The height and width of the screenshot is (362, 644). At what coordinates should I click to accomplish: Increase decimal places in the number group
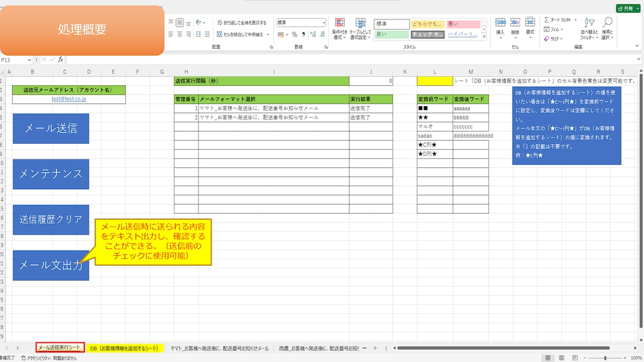tap(313, 34)
